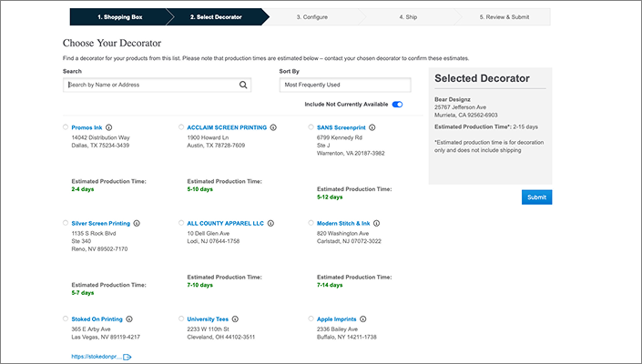642x364 pixels.
Task: Select Apple Imprints radio button
Action: 311,319
